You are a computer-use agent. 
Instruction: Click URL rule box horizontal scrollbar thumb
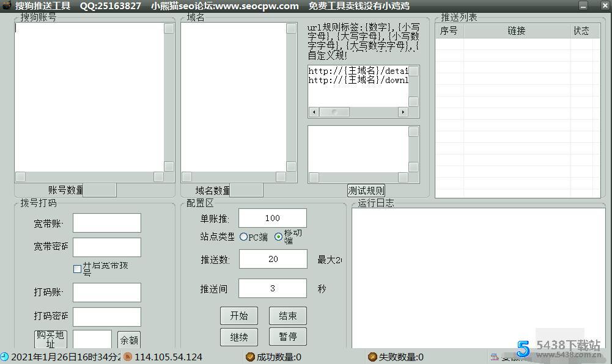pos(334,112)
